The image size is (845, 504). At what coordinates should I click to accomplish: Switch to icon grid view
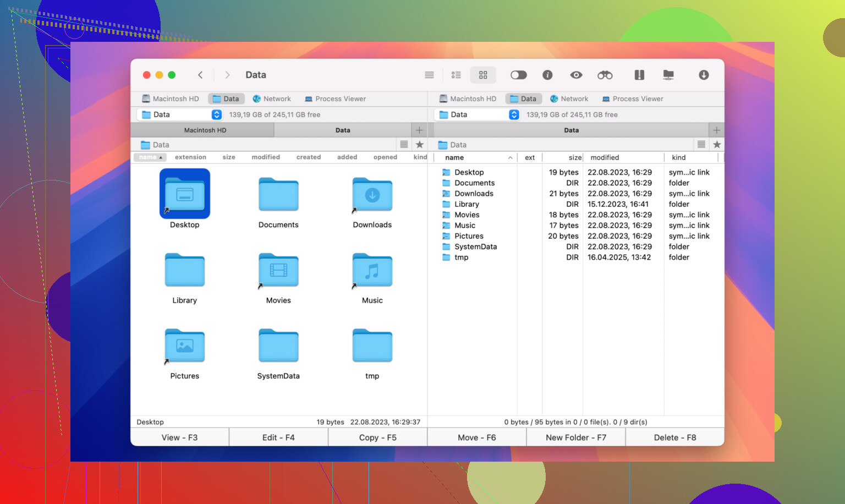pos(483,75)
